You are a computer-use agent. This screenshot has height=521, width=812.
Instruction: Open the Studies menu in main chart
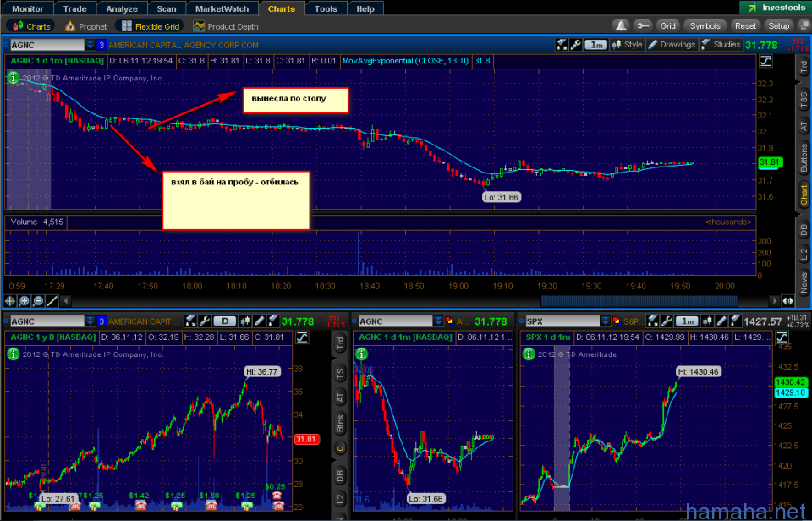(x=721, y=45)
